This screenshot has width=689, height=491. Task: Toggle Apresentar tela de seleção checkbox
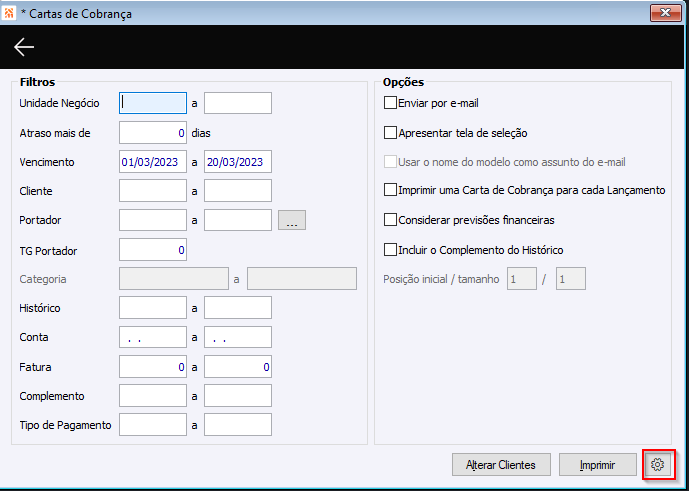[390, 133]
